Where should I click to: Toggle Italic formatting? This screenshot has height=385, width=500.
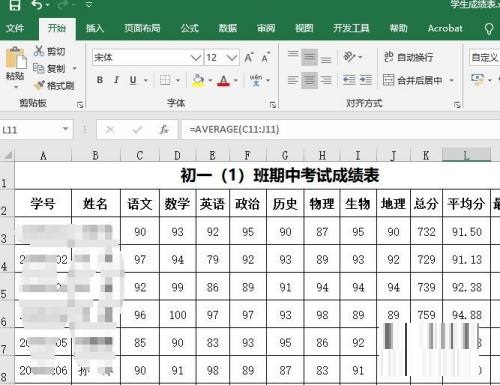[x=116, y=80]
